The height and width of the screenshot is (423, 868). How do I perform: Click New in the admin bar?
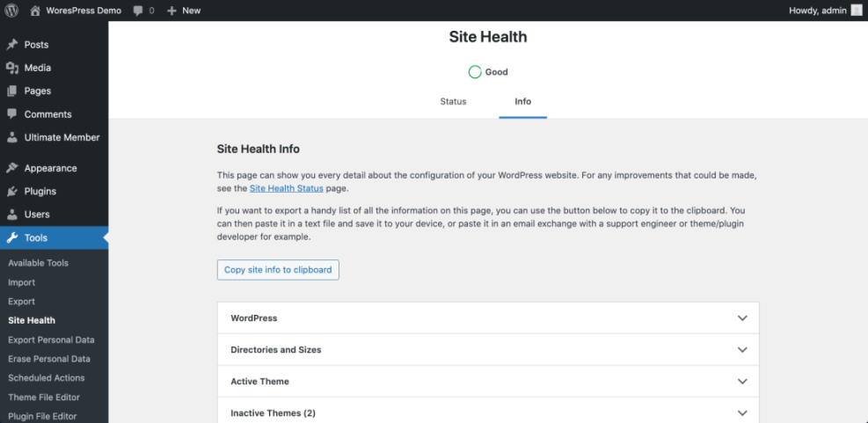point(192,11)
